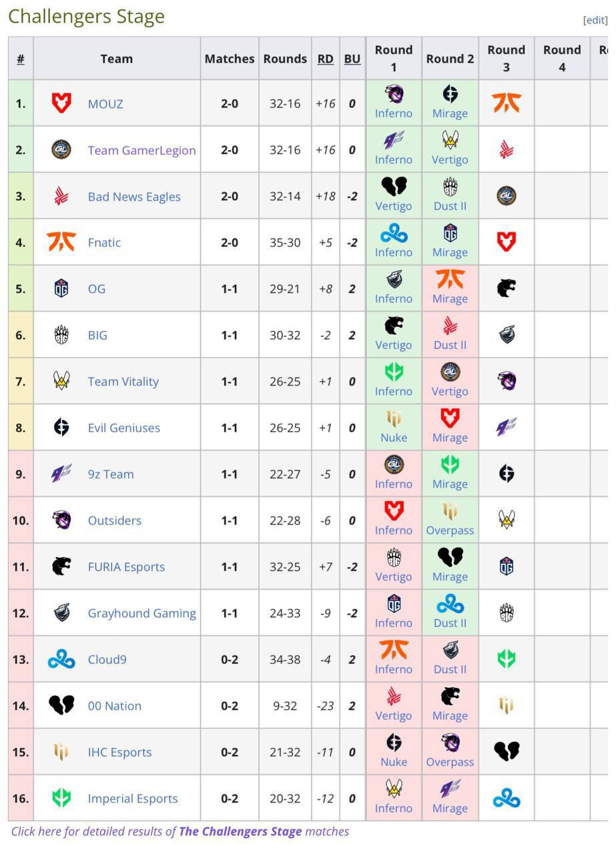The width and height of the screenshot is (616, 854).
Task: Click the Team GamerLegion logo in Team column
Action: pos(61,149)
